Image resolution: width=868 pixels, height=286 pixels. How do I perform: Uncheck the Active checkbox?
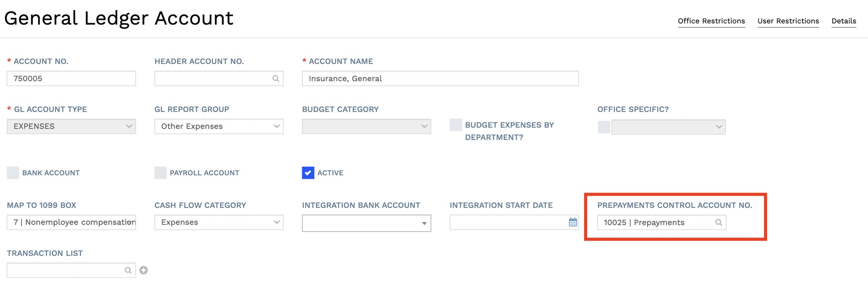pyautogui.click(x=308, y=173)
